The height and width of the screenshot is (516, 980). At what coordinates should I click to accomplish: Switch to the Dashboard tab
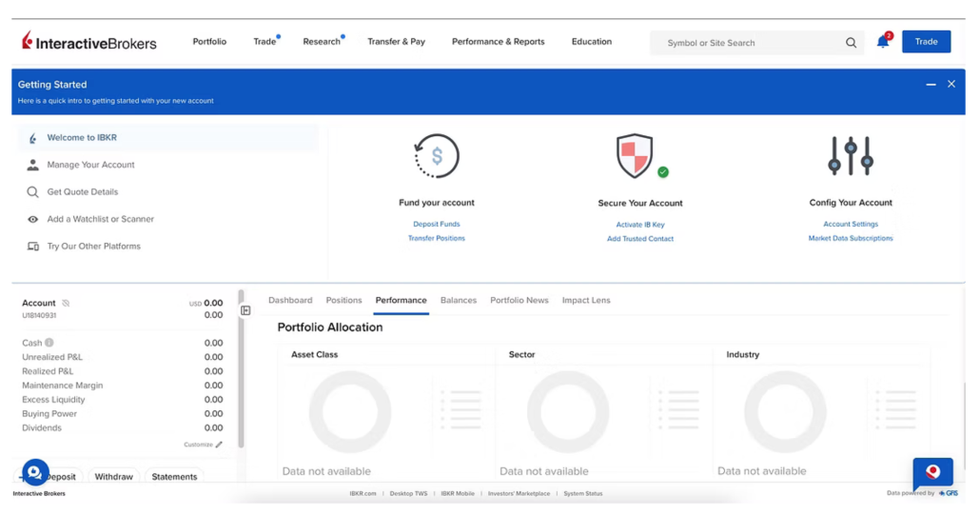pos(290,300)
